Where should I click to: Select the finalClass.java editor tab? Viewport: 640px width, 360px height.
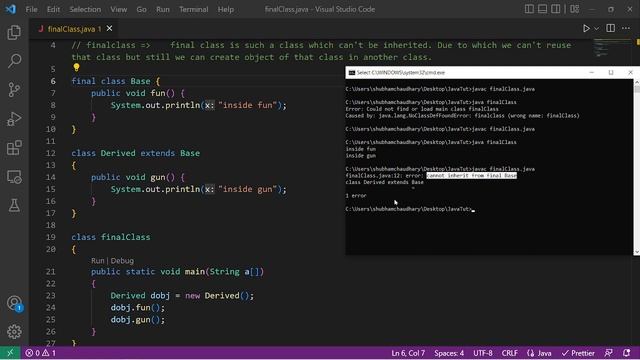pyautogui.click(x=74, y=29)
